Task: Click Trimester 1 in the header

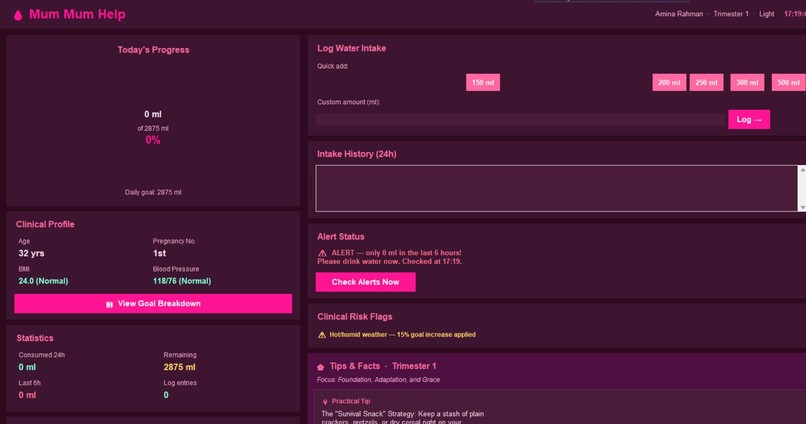Action: (731, 14)
